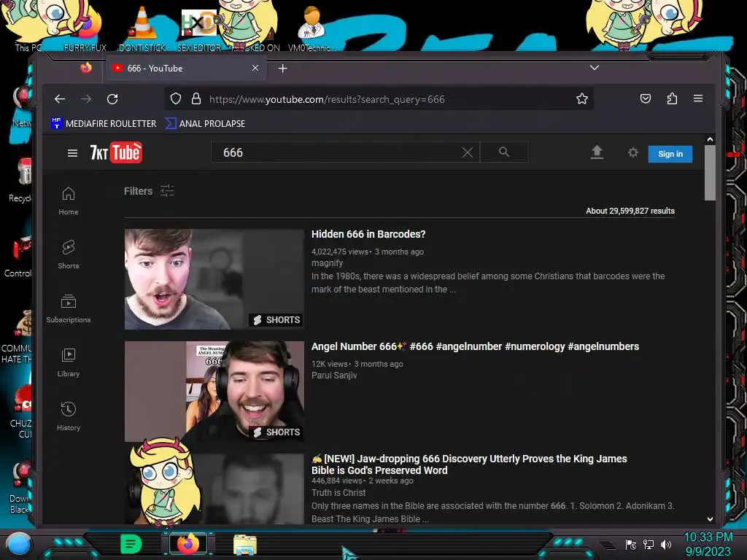The width and height of the screenshot is (747, 560).
Task: Open YouTube settings gear icon
Action: [x=632, y=152]
